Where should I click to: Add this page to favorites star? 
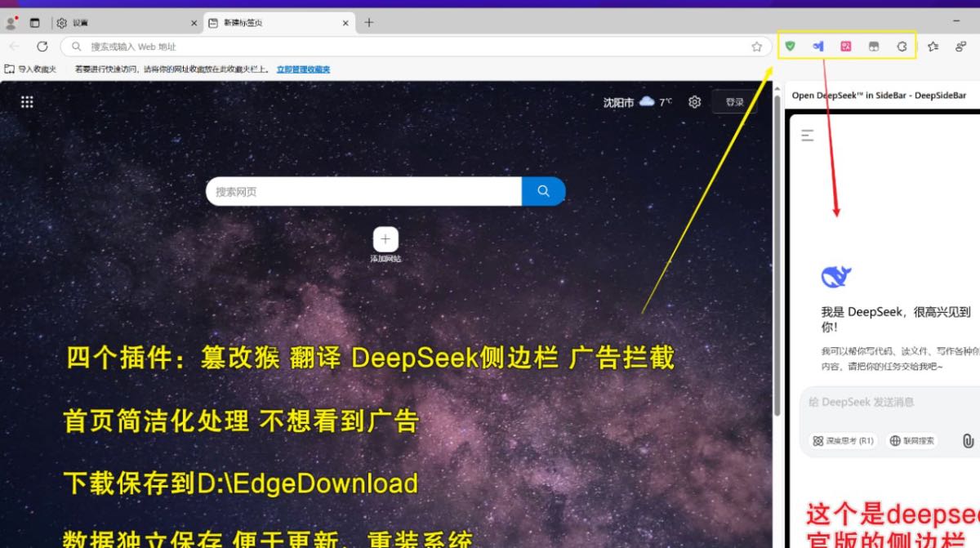coord(756,47)
